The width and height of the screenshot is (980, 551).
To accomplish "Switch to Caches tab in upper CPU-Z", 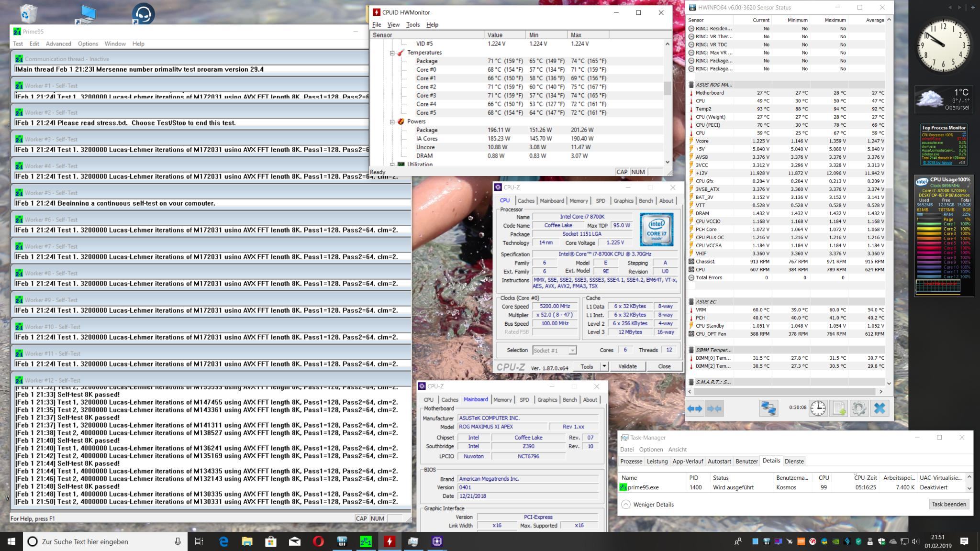I will click(x=525, y=201).
